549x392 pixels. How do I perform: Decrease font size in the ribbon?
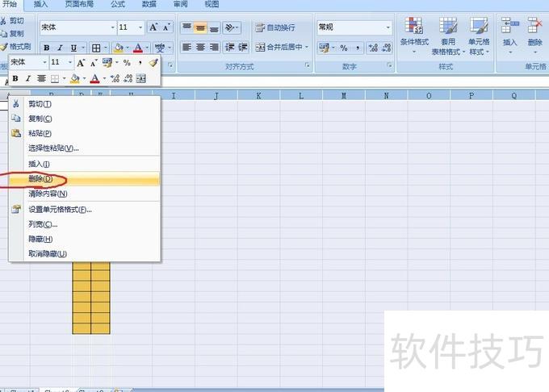tap(166, 27)
